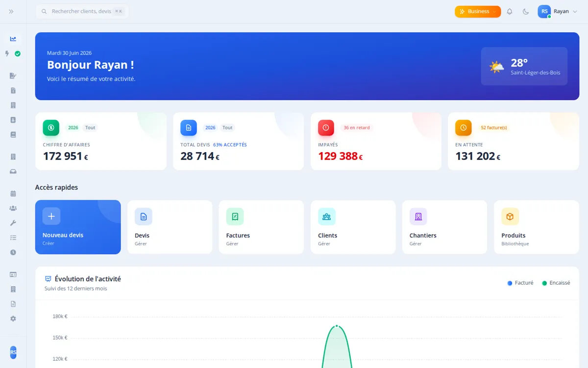Focus the Rechercher clients, devis search field

82,11
